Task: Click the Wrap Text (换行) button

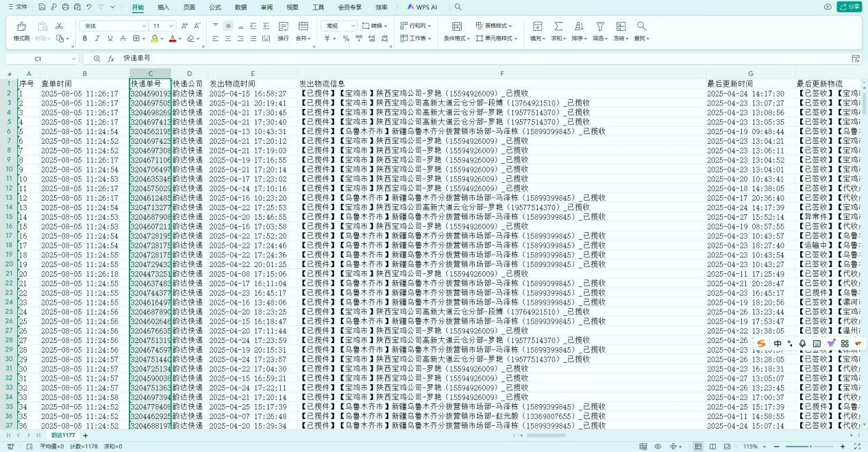Action: click(283, 32)
